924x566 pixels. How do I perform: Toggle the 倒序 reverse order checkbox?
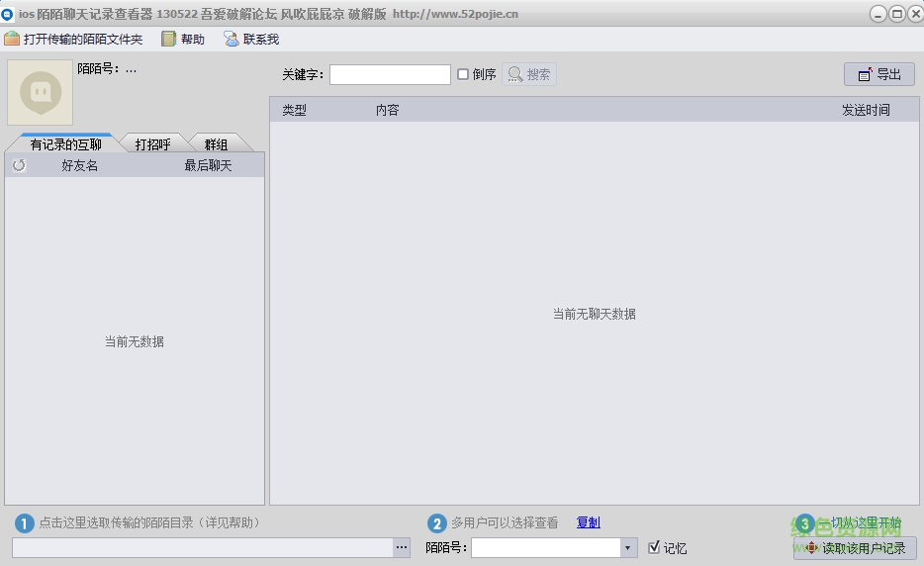point(463,74)
